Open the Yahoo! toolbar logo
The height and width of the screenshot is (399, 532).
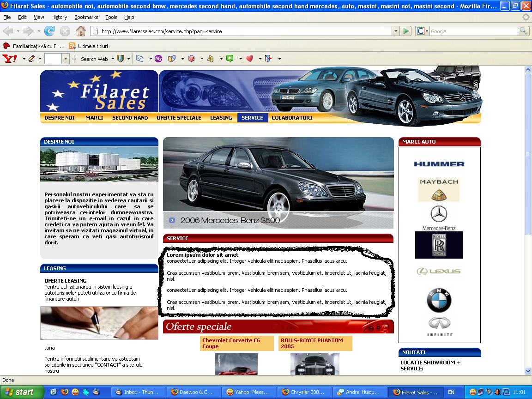tap(10, 59)
